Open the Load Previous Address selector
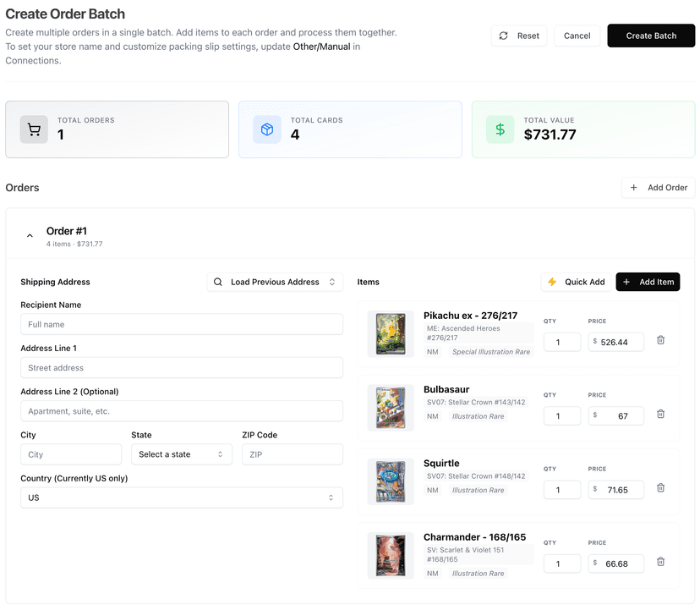The image size is (700, 610). 275,282
